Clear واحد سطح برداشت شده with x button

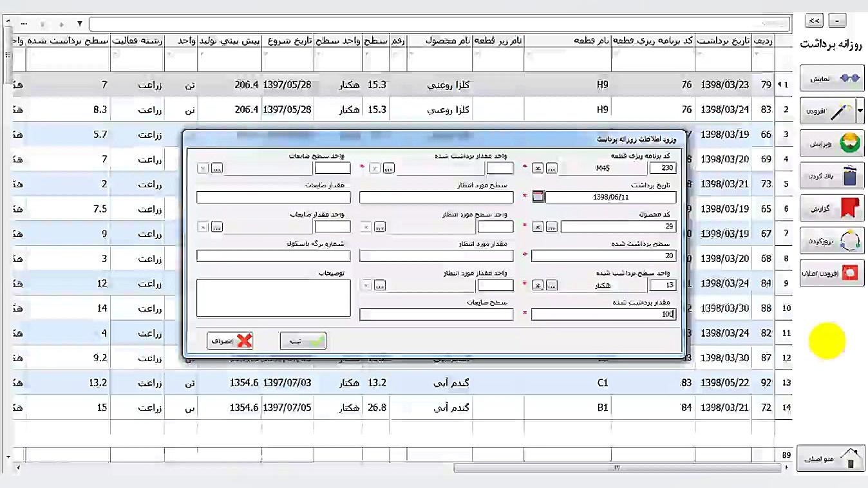tap(538, 285)
